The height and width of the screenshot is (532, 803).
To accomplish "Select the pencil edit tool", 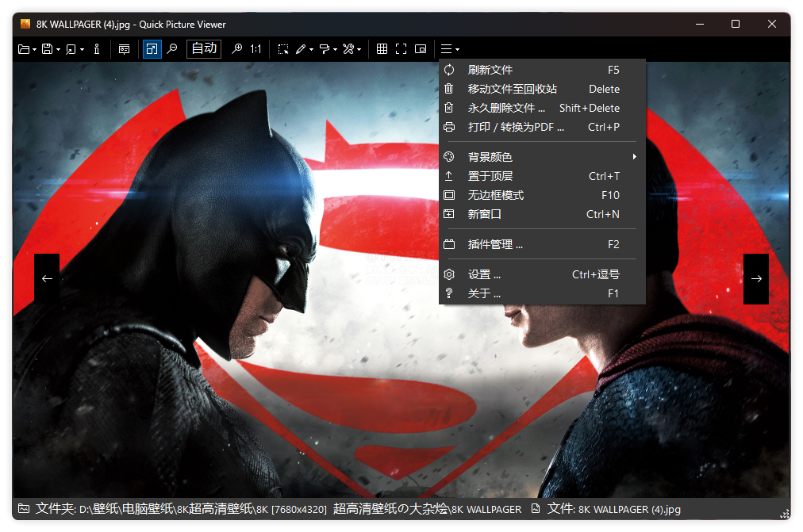I will pos(301,49).
